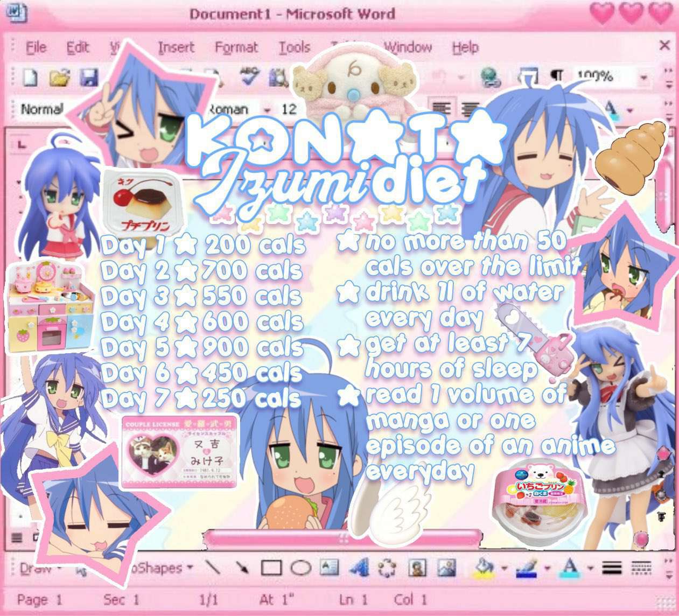The height and width of the screenshot is (616, 679).
Task: Insert Picture from file
Action: pos(446,568)
